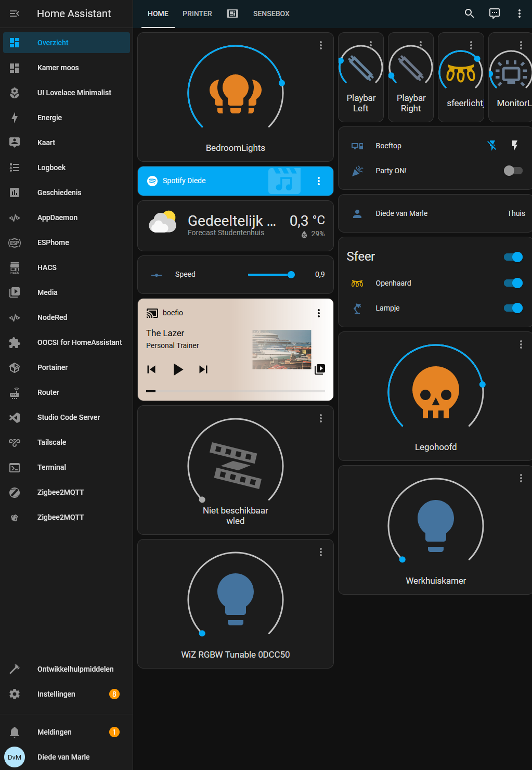Viewport: 532px width, 770px height.
Task: Select the HOME tab
Action: (x=158, y=14)
